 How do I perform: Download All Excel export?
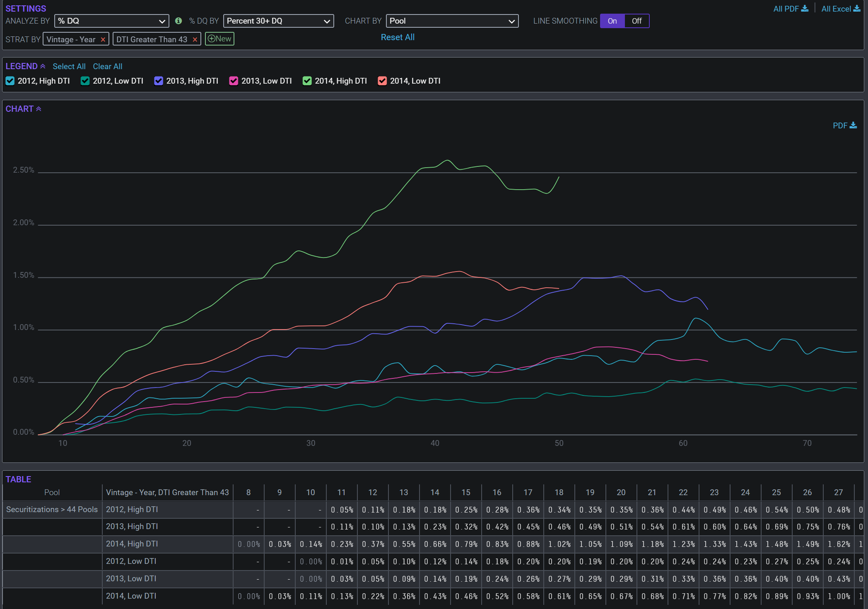(x=840, y=9)
